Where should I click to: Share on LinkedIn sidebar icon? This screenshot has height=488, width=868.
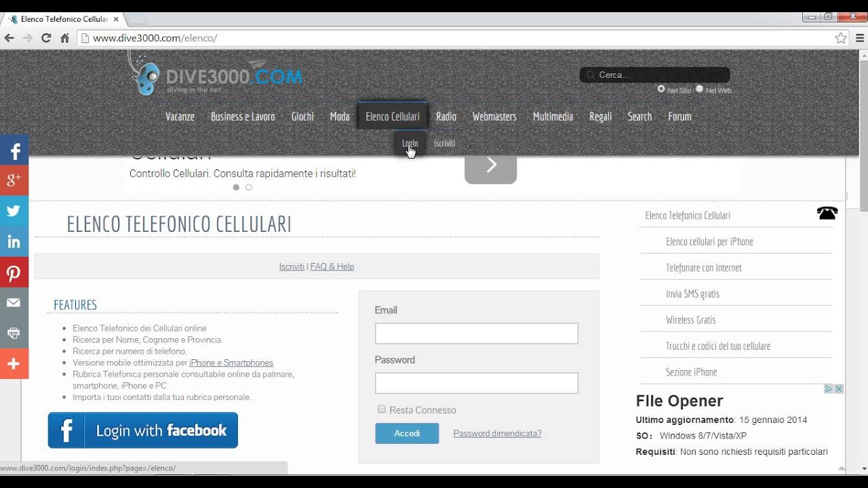pyautogui.click(x=14, y=242)
